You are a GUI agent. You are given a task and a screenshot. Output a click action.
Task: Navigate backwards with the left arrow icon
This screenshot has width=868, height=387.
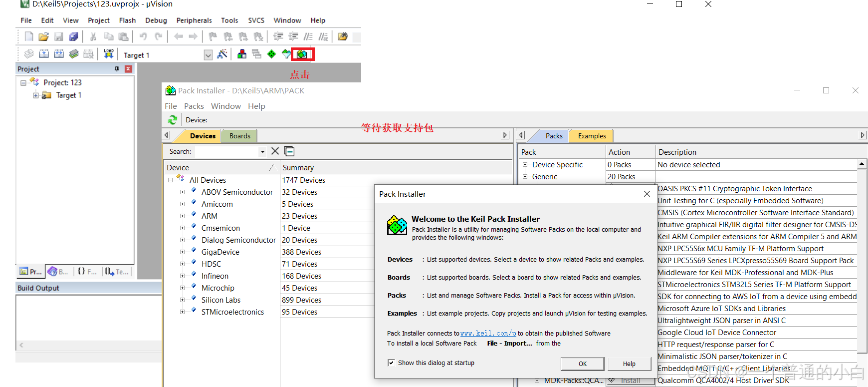(x=178, y=36)
